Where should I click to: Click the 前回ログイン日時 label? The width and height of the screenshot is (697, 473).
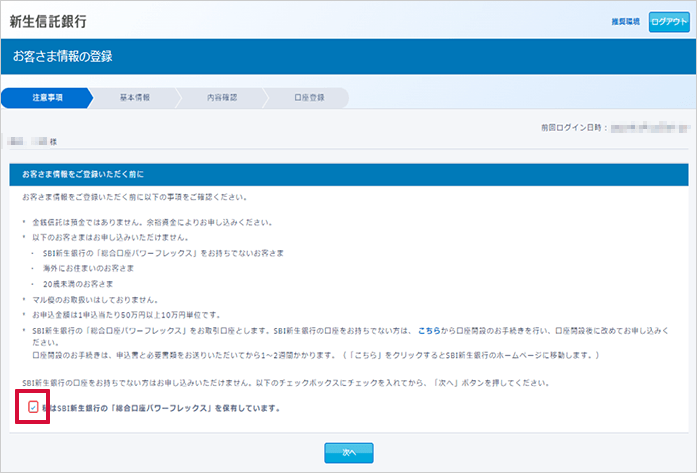coord(568,128)
